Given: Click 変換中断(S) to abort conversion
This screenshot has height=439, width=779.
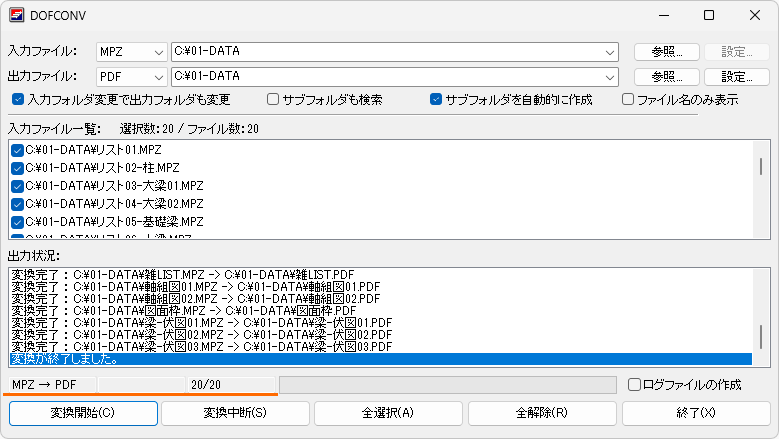Looking at the screenshot, I should (x=235, y=413).
